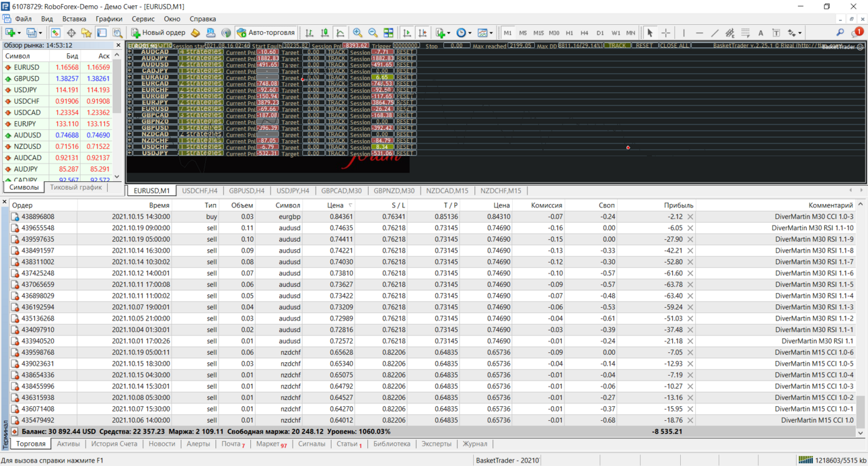This screenshot has width=868, height=466.
Task: Toggle the Авто-торговля button
Action: tap(266, 32)
